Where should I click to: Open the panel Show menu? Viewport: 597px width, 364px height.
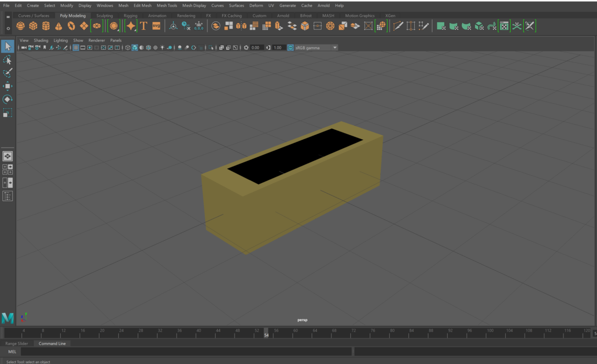[x=78, y=40]
